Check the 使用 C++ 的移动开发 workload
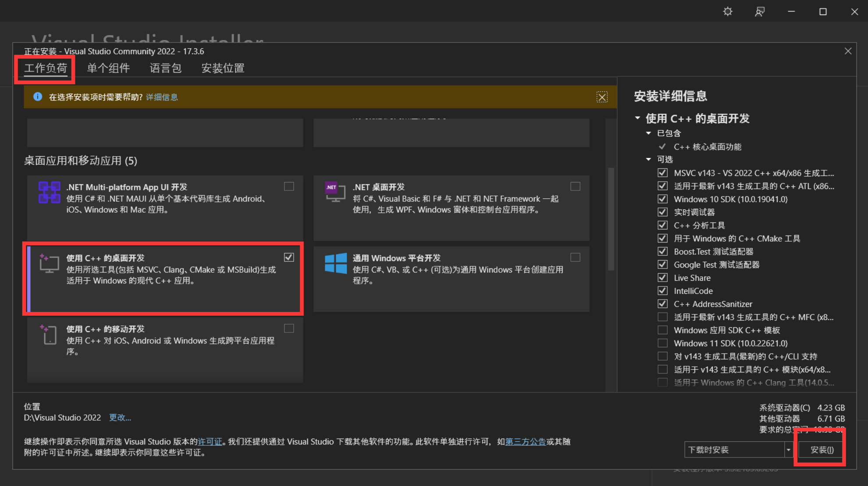This screenshot has height=486, width=868. 289,329
